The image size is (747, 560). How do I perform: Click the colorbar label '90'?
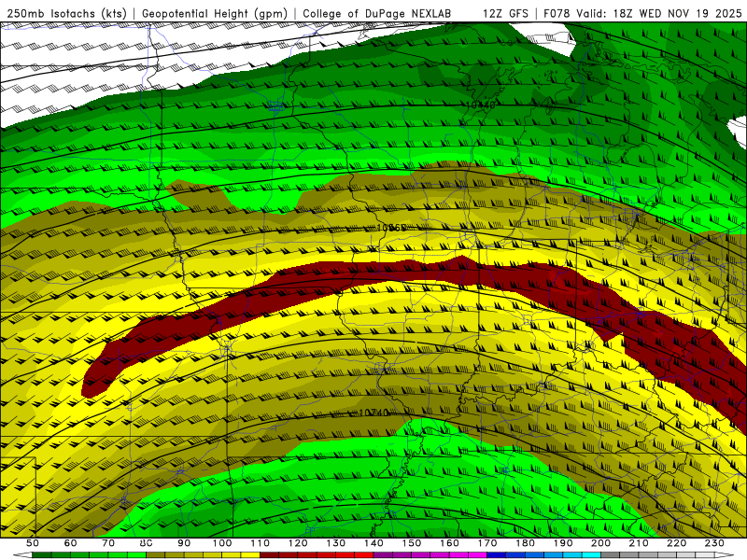coord(184,543)
